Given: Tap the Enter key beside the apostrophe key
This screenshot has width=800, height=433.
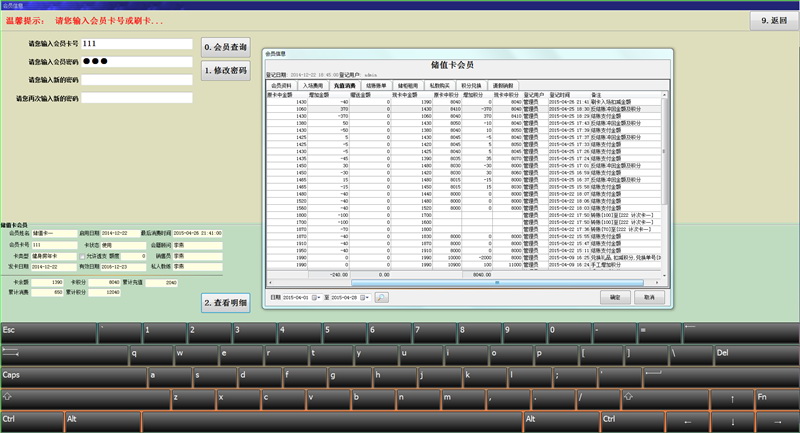Looking at the screenshot, I should [x=721, y=377].
